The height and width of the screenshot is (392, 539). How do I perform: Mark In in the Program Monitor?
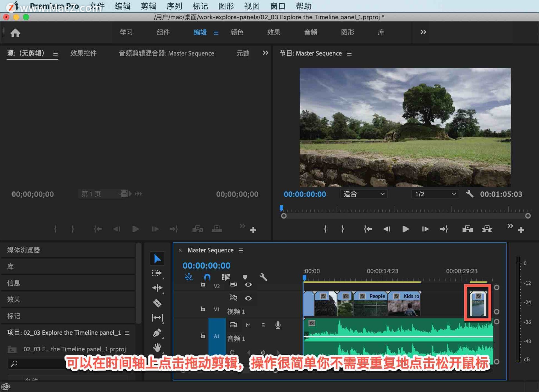(325, 229)
